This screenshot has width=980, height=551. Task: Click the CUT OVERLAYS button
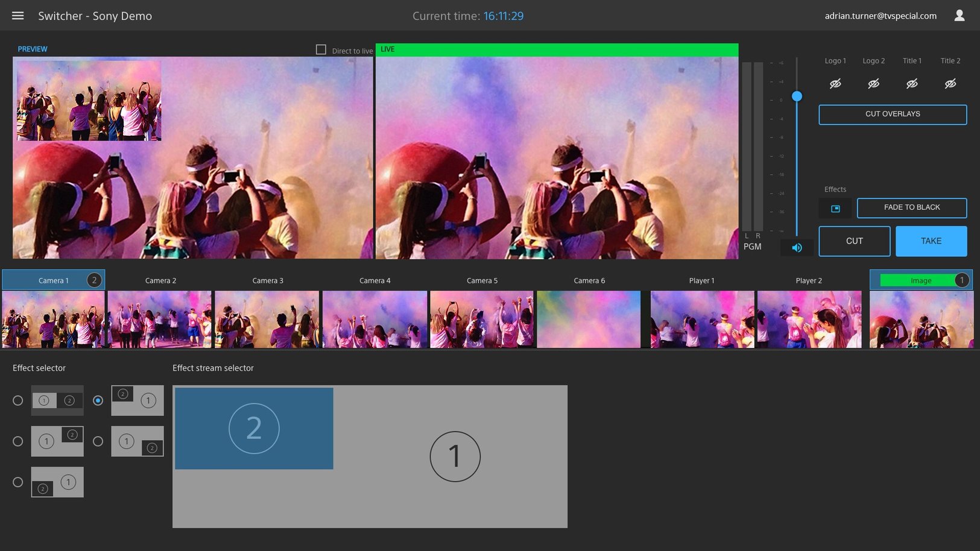892,114
